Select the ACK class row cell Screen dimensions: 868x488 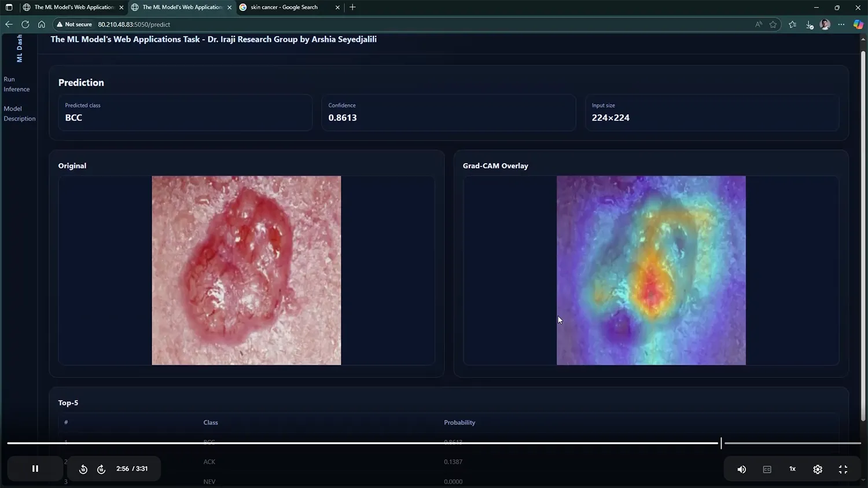click(209, 462)
